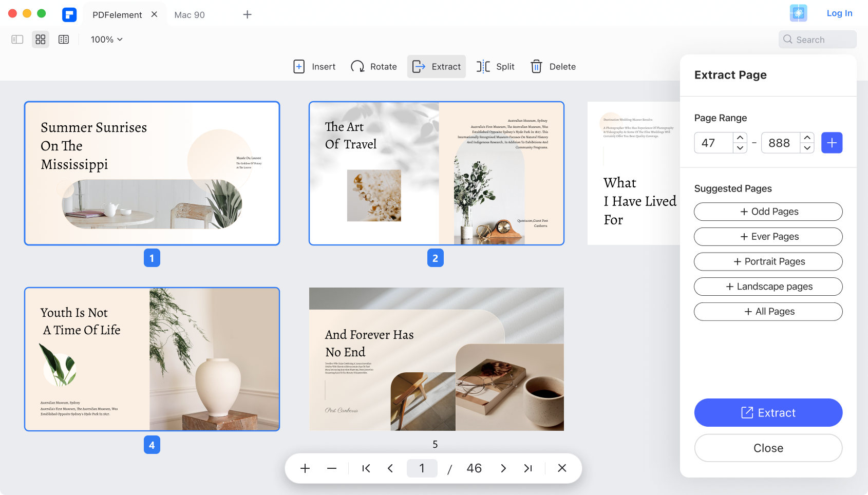Click the blue Extract button
This screenshot has height=495, width=868.
point(768,413)
